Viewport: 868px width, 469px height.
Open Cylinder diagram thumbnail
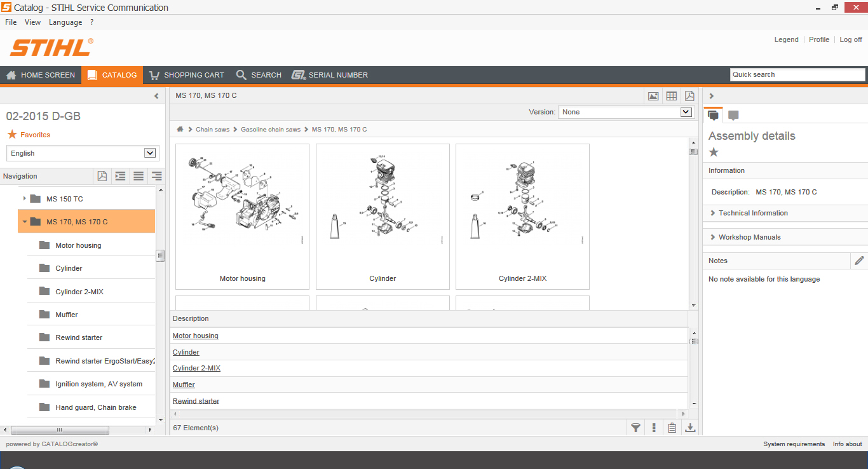click(x=383, y=217)
